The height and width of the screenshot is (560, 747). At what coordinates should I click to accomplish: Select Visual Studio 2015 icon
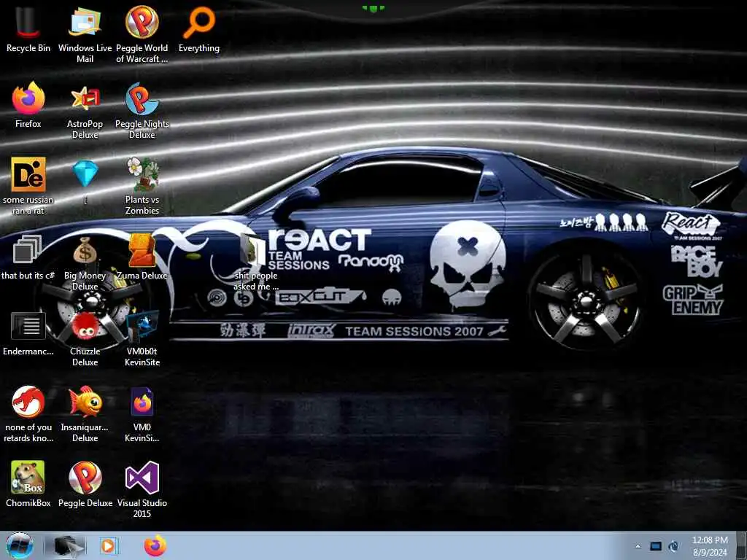pos(142,489)
